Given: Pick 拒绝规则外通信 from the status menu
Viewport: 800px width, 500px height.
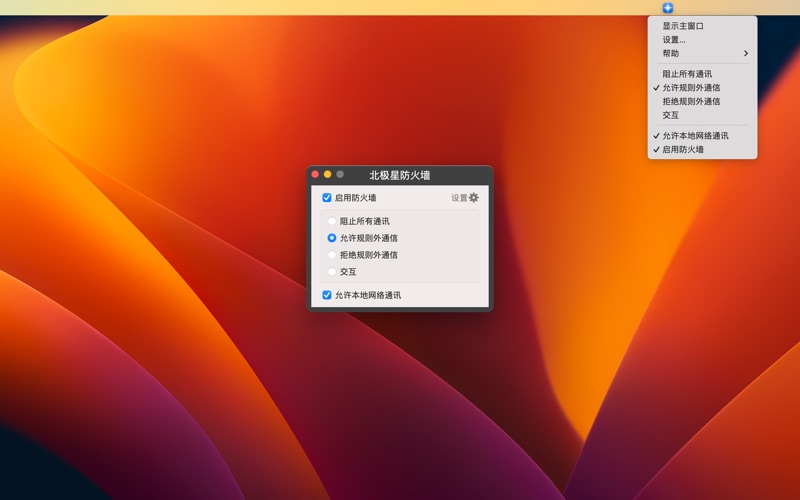Looking at the screenshot, I should (690, 101).
